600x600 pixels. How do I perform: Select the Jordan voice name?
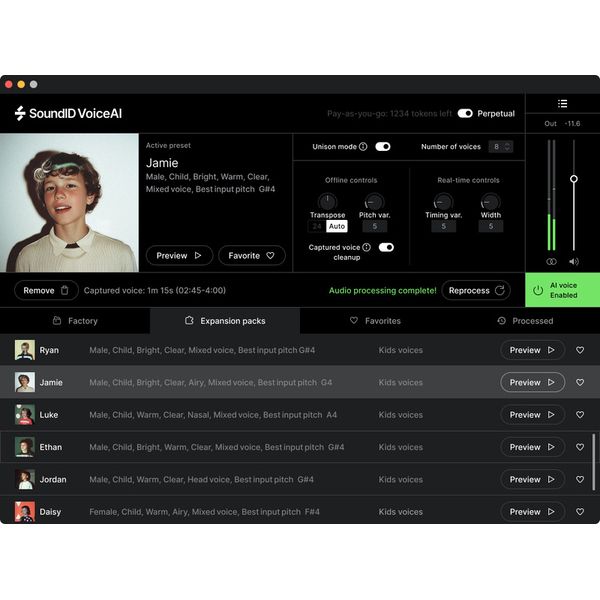tap(53, 479)
